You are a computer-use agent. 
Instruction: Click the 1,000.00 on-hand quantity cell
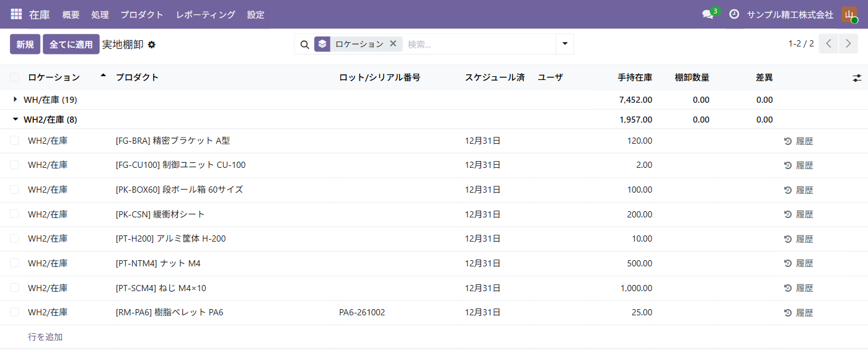tap(636, 287)
